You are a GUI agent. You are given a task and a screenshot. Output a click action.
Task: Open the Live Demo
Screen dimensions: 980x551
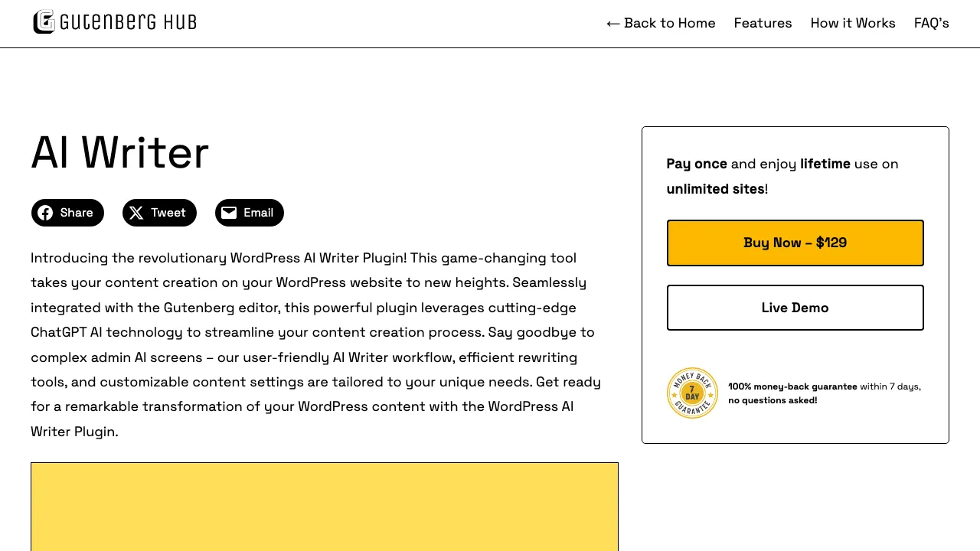[x=795, y=308]
